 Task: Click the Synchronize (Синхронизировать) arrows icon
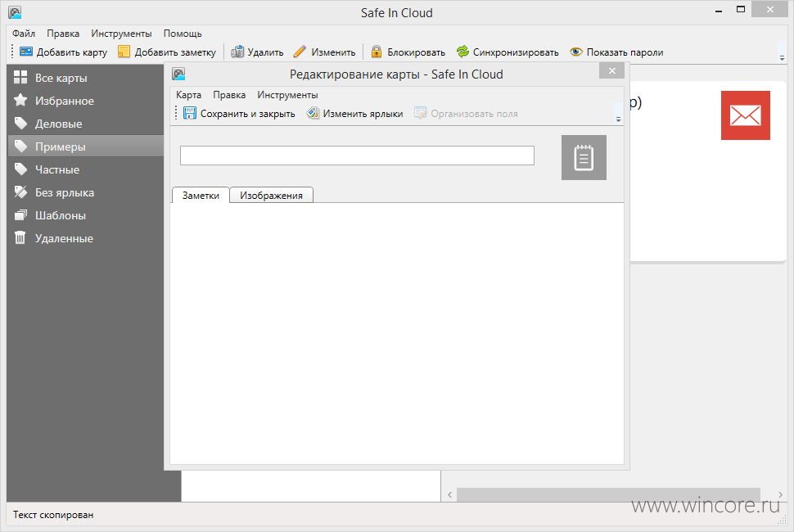[x=462, y=52]
